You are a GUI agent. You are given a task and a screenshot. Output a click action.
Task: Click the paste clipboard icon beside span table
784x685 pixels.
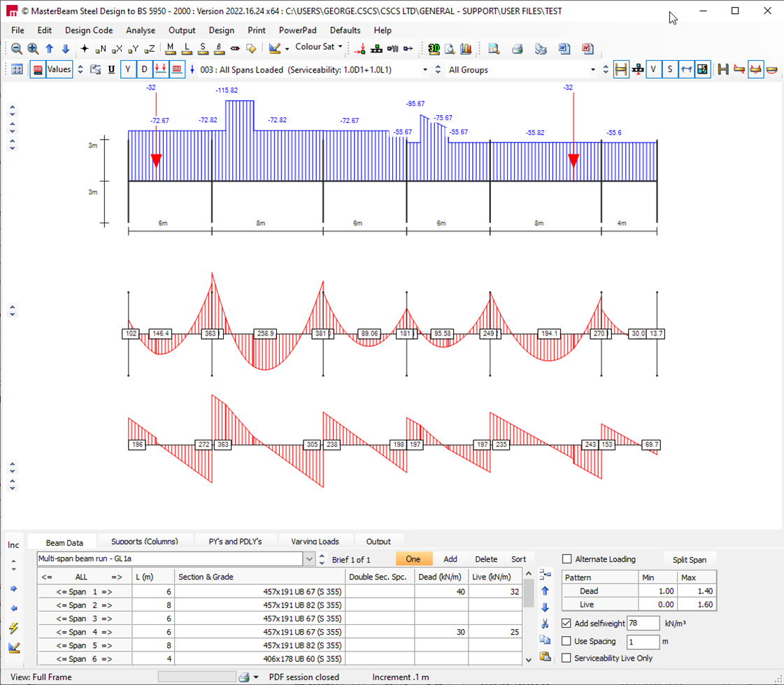(545, 656)
